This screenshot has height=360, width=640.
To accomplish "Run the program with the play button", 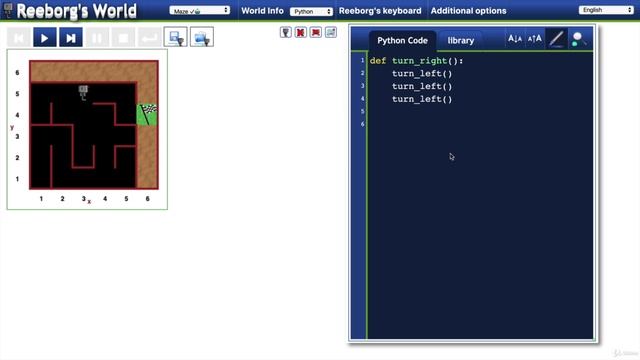I will (x=45, y=38).
